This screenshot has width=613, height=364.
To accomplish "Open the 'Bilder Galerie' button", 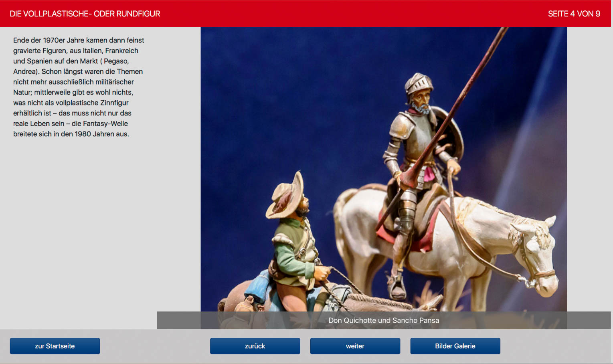I will point(455,346).
